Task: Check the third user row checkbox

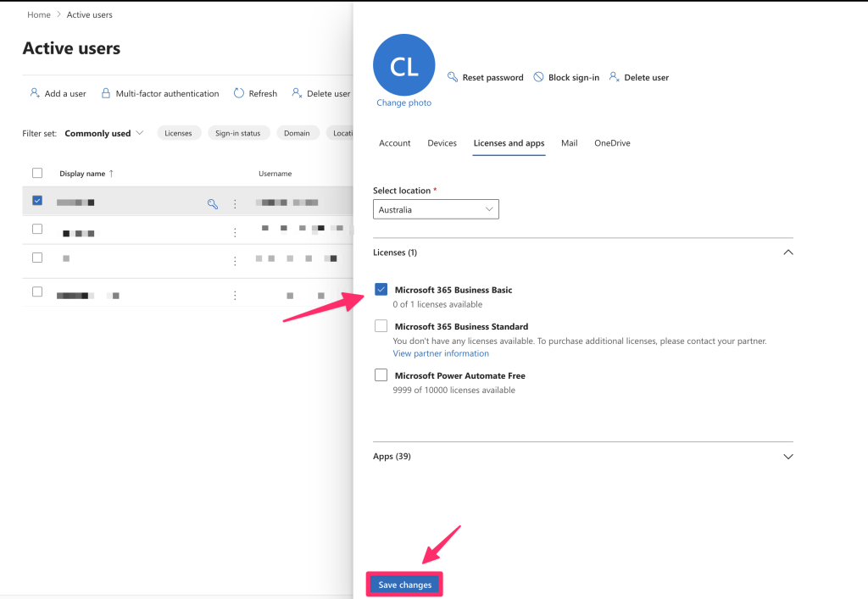Action: pos(37,258)
